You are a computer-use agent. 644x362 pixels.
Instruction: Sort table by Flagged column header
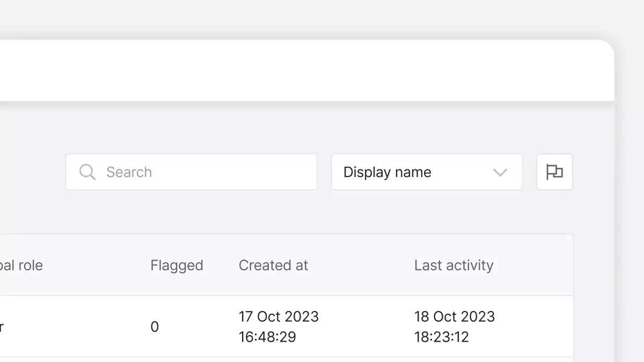177,265
